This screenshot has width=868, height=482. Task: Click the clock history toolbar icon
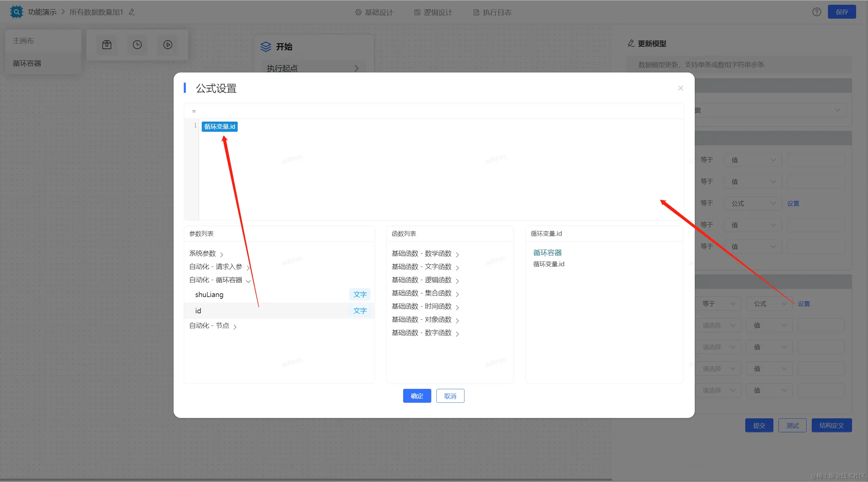pyautogui.click(x=137, y=45)
